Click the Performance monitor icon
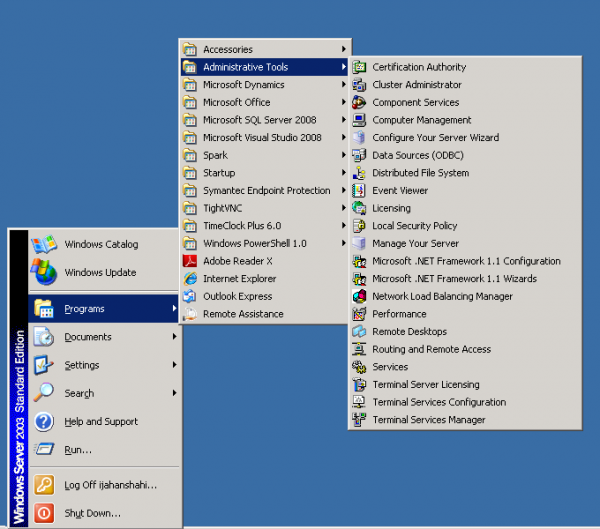The width and height of the screenshot is (600, 529). click(360, 314)
